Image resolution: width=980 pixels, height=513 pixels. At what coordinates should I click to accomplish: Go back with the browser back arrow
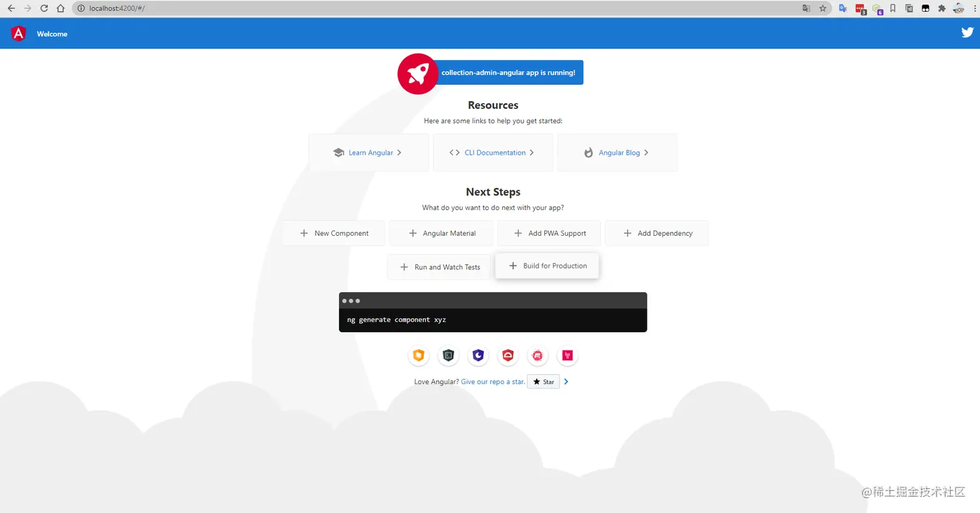[x=11, y=8]
